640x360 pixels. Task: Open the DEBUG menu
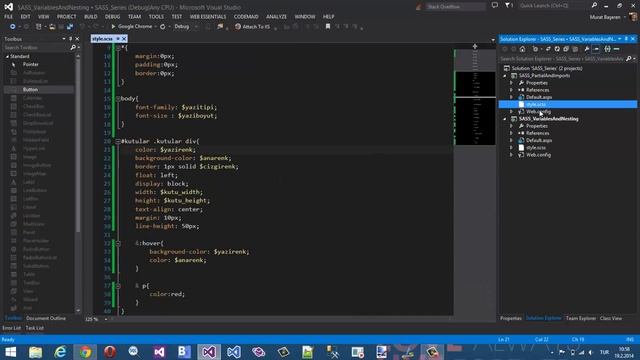point(112,17)
